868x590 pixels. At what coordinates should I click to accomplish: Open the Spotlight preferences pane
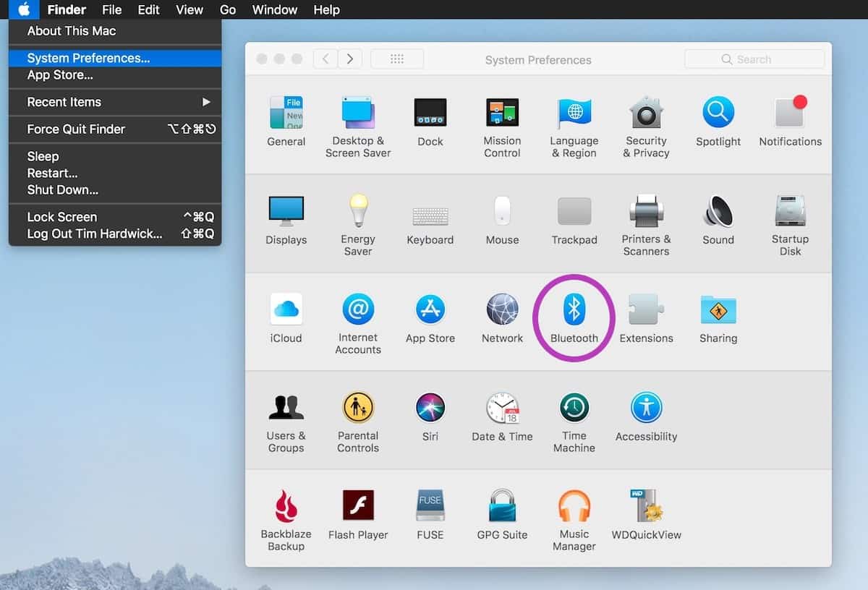click(718, 121)
